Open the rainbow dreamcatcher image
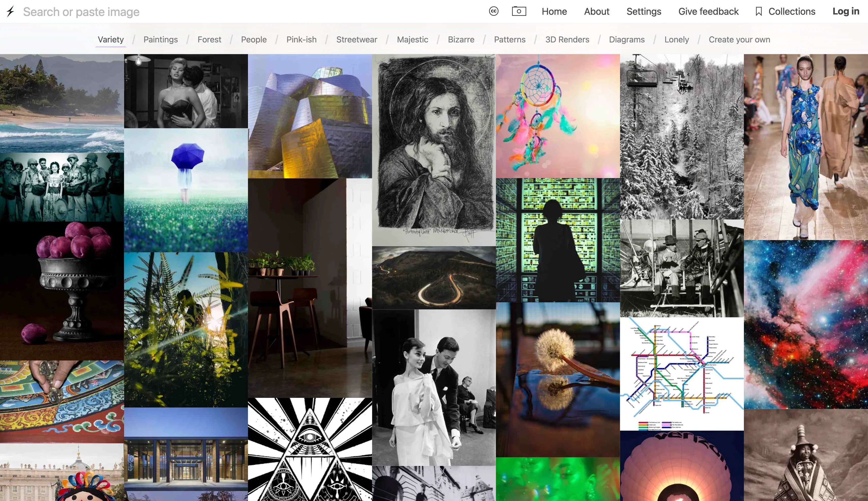Screen dimensions: 868x501 pyautogui.click(x=557, y=116)
